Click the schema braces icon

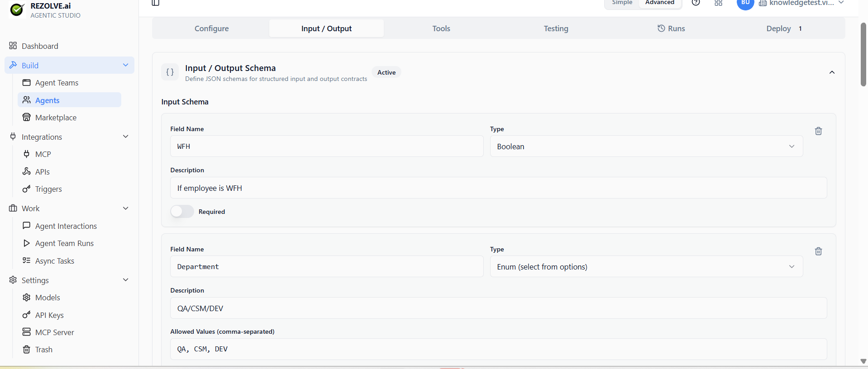[x=170, y=72]
